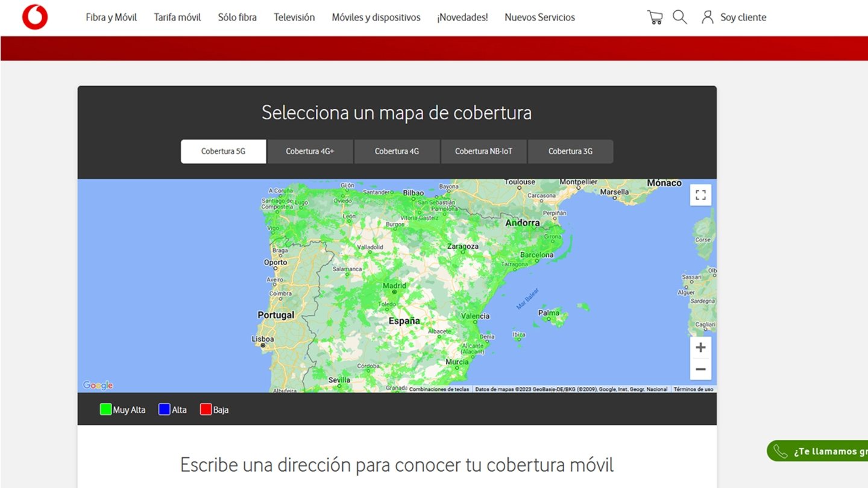
Task: Click the green Muy Alta swatch
Action: pyautogui.click(x=105, y=410)
